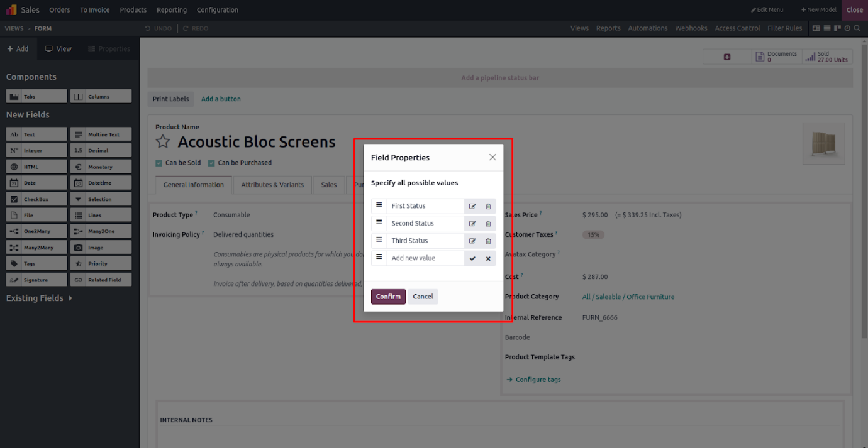The height and width of the screenshot is (448, 868).
Task: Switch to the kanban view icon
Action: point(837,28)
